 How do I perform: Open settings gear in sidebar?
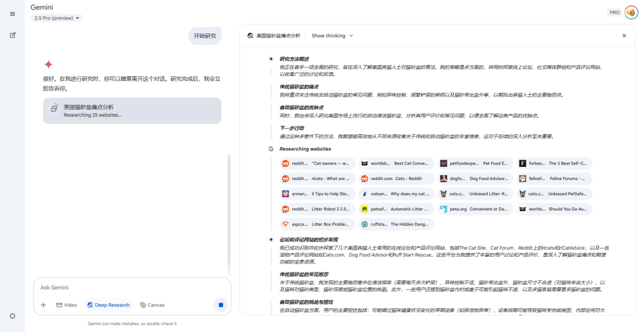click(x=13, y=316)
